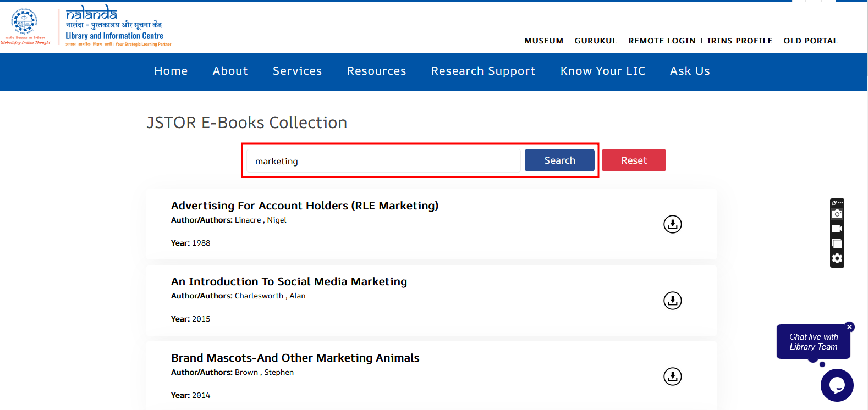The height and width of the screenshot is (410, 868).
Task: Close the Chat live with Library Team popup
Action: tap(849, 327)
